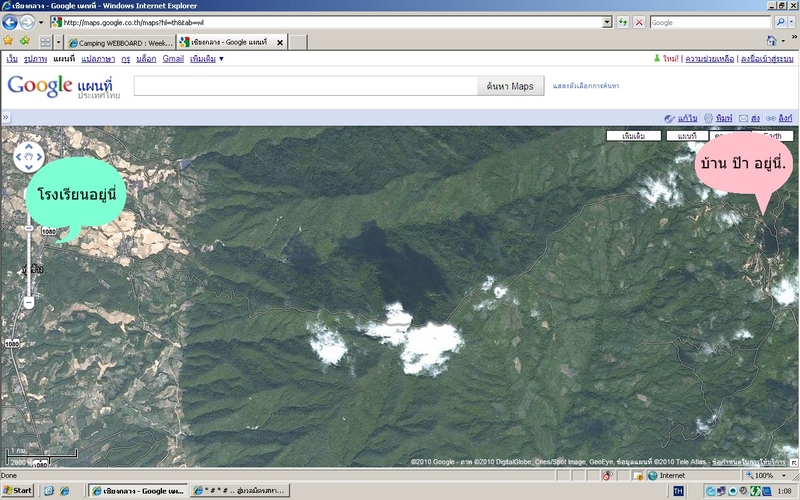Open the address bar URL dropdown
This screenshot has height=500, width=800.
pyautogui.click(x=607, y=22)
